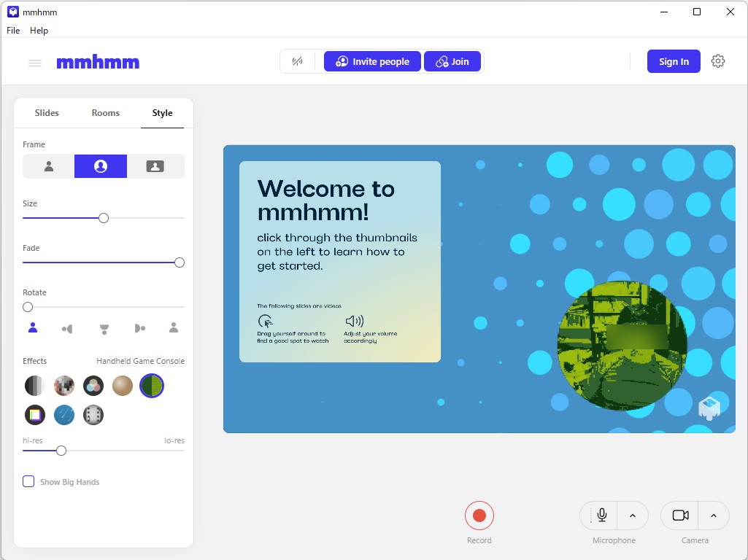
Task: Click the mmhmm logo text
Action: [x=98, y=62]
